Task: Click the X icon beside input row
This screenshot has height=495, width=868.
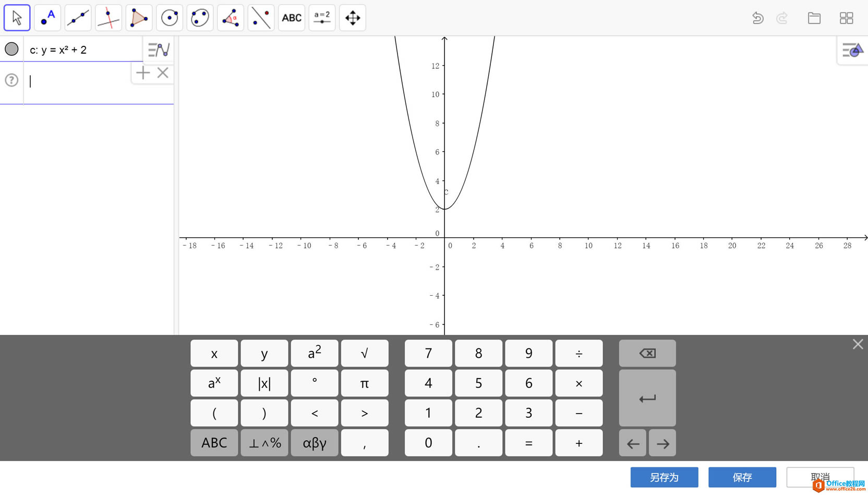Action: coord(163,73)
